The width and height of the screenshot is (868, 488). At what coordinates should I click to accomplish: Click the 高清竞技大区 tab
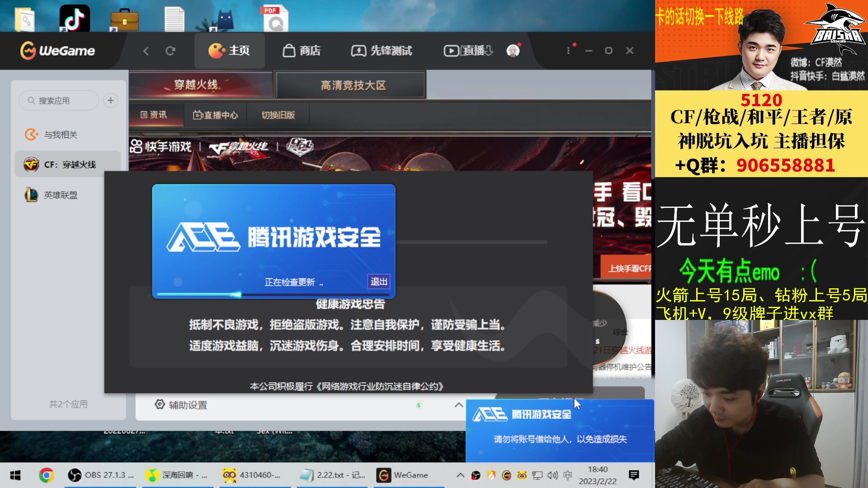[351, 85]
